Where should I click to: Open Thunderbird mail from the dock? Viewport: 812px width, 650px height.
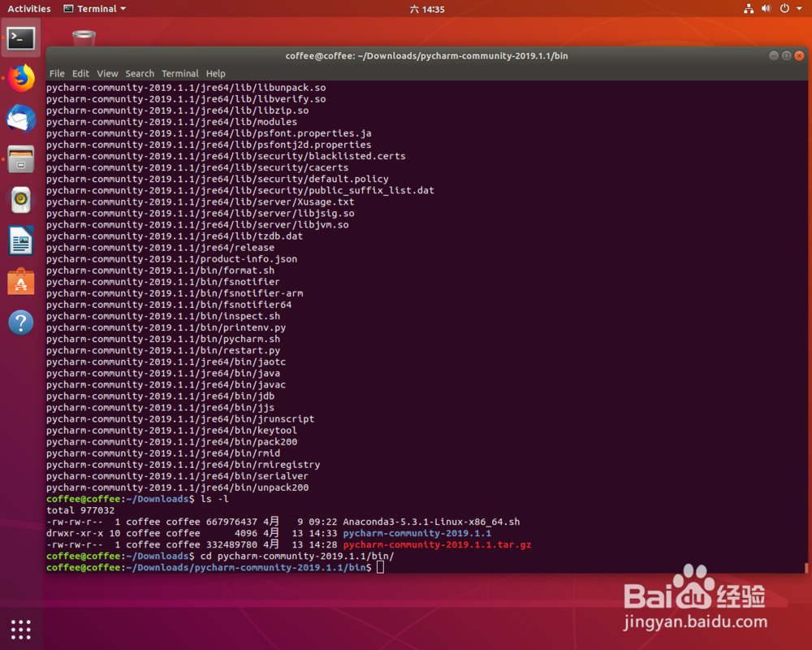click(x=21, y=119)
